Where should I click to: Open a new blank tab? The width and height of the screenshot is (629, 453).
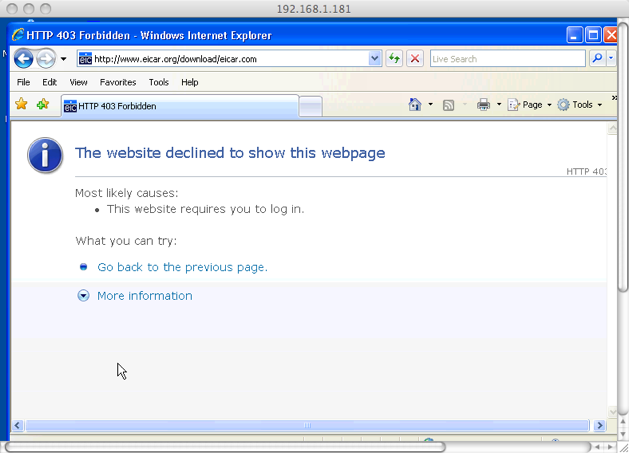click(311, 107)
